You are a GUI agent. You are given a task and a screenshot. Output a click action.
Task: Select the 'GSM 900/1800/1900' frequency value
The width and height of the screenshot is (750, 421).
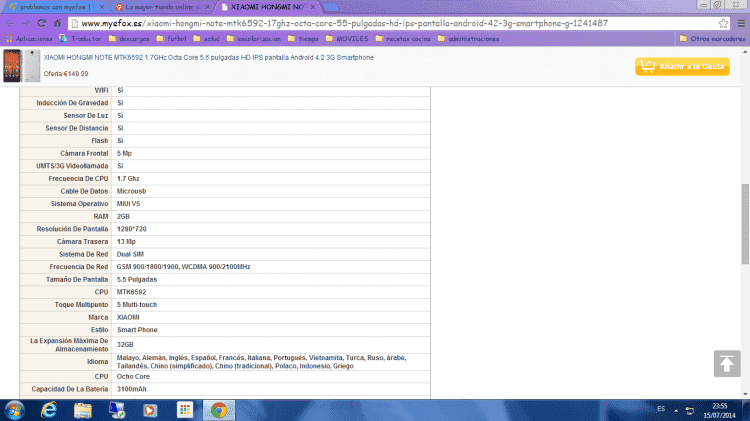[x=183, y=267]
